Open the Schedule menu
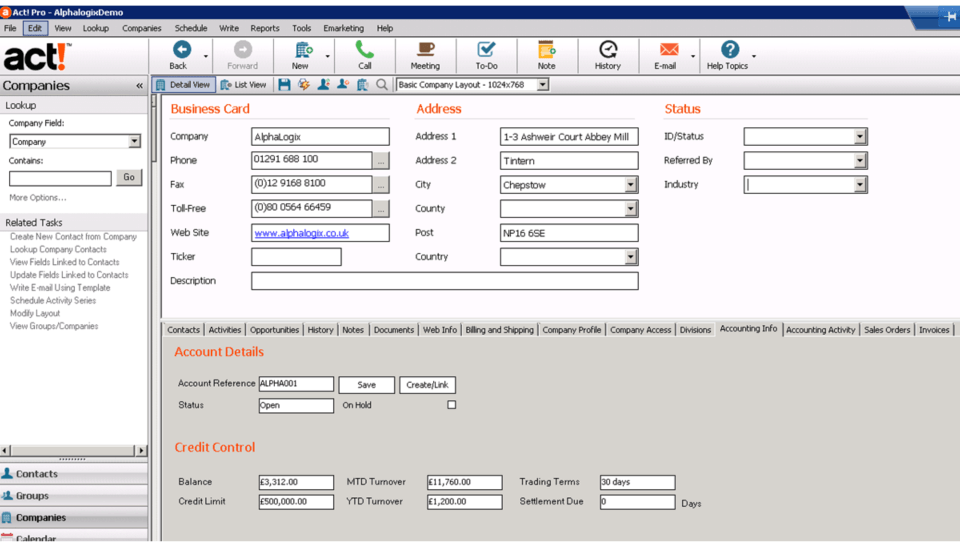 tap(190, 28)
